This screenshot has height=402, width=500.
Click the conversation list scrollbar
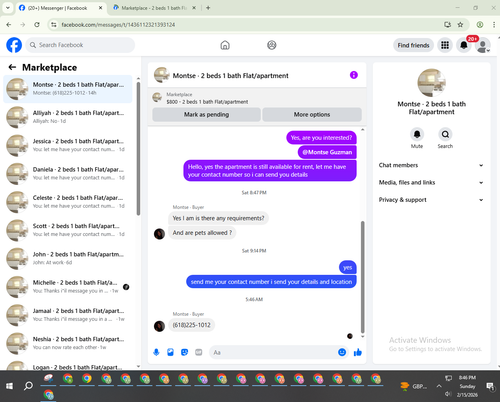[138, 148]
